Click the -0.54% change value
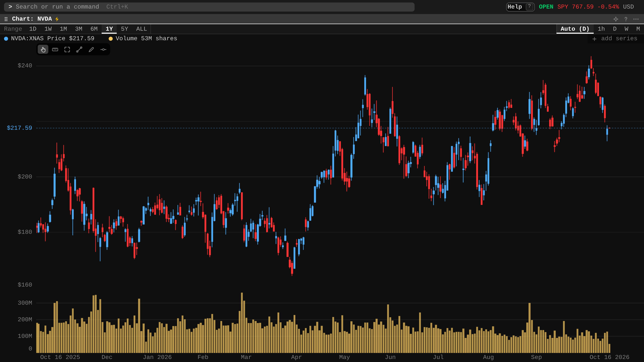 coord(608,7)
